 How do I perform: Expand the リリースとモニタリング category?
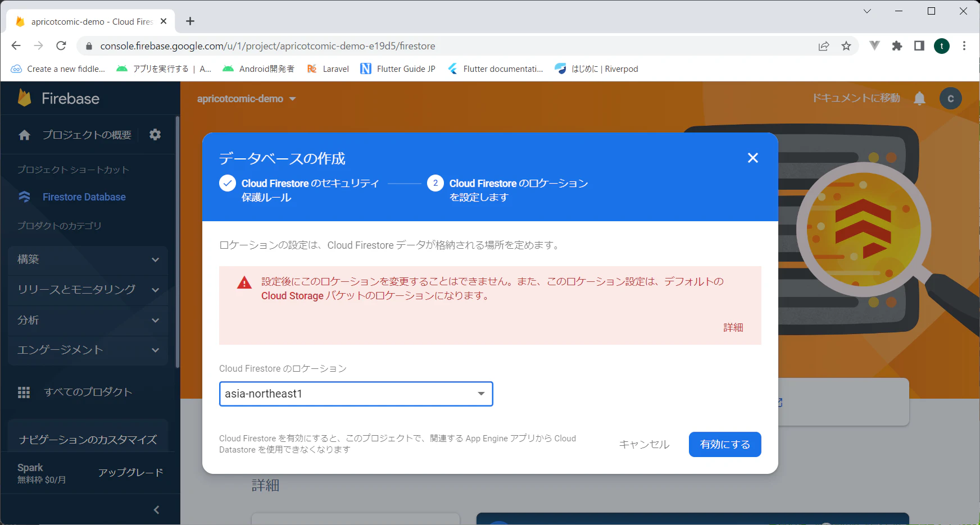point(88,290)
